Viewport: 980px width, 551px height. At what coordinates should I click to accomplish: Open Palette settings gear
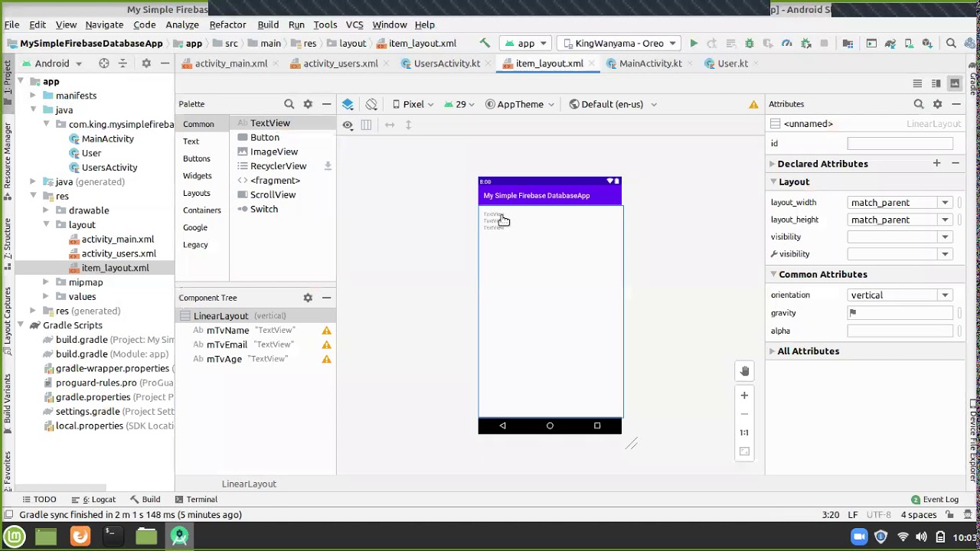pos(308,104)
